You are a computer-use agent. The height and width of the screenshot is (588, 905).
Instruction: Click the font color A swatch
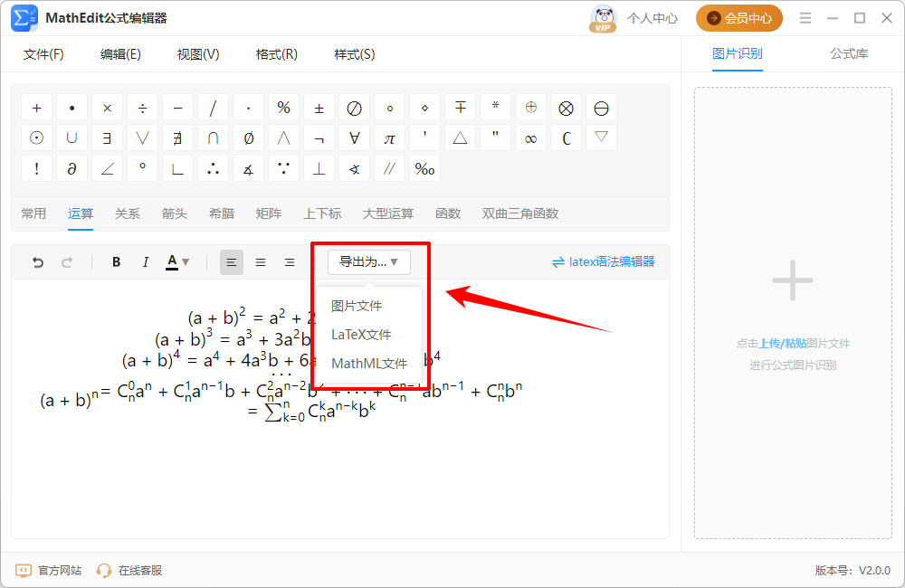point(171,262)
